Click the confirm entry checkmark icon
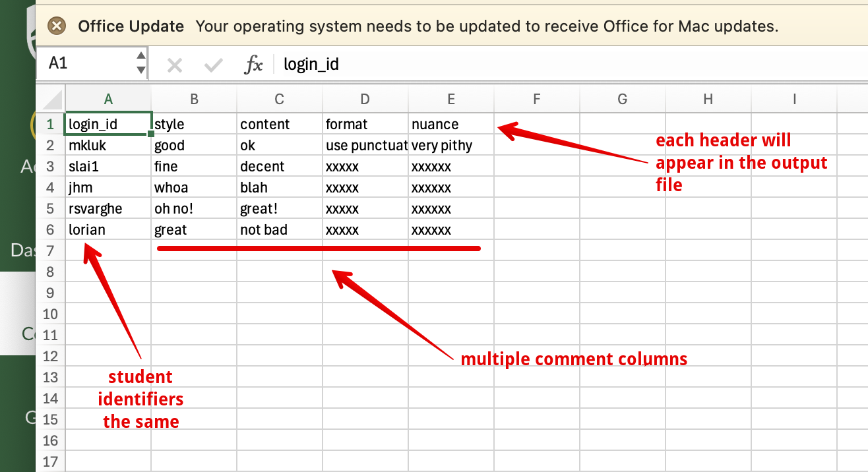Viewport: 868px width, 472px height. click(x=213, y=65)
